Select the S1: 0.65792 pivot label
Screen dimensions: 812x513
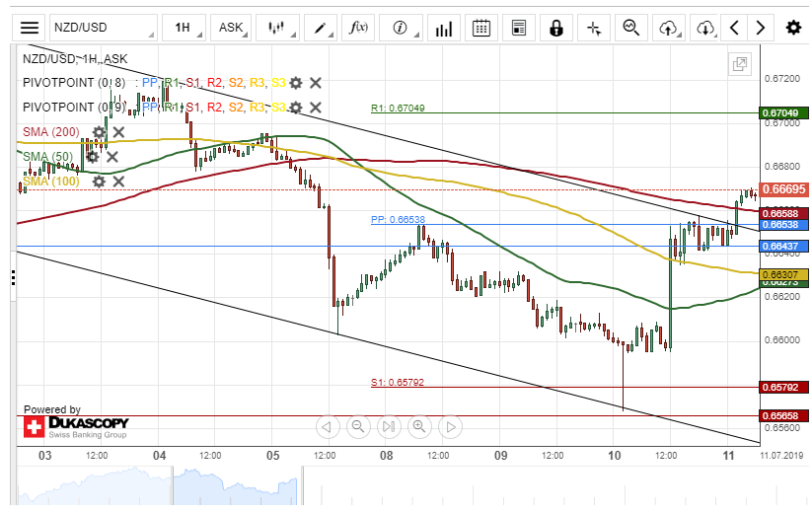point(398,383)
